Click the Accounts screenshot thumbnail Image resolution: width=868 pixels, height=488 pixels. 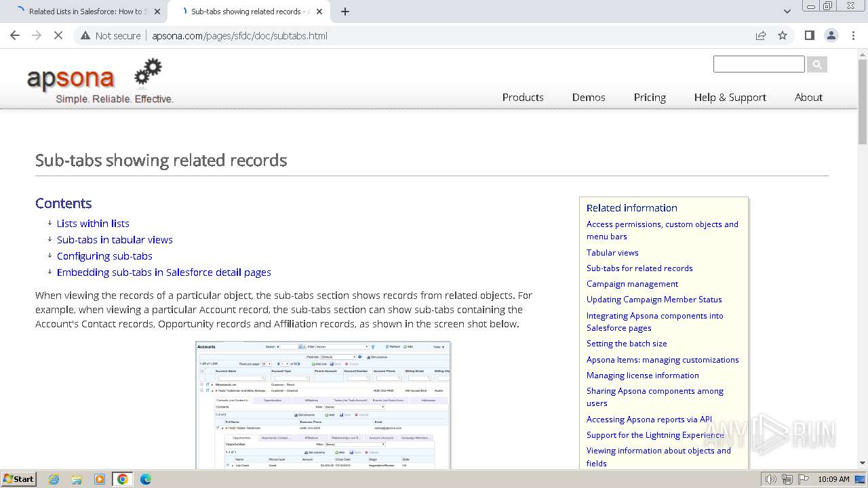(323, 405)
